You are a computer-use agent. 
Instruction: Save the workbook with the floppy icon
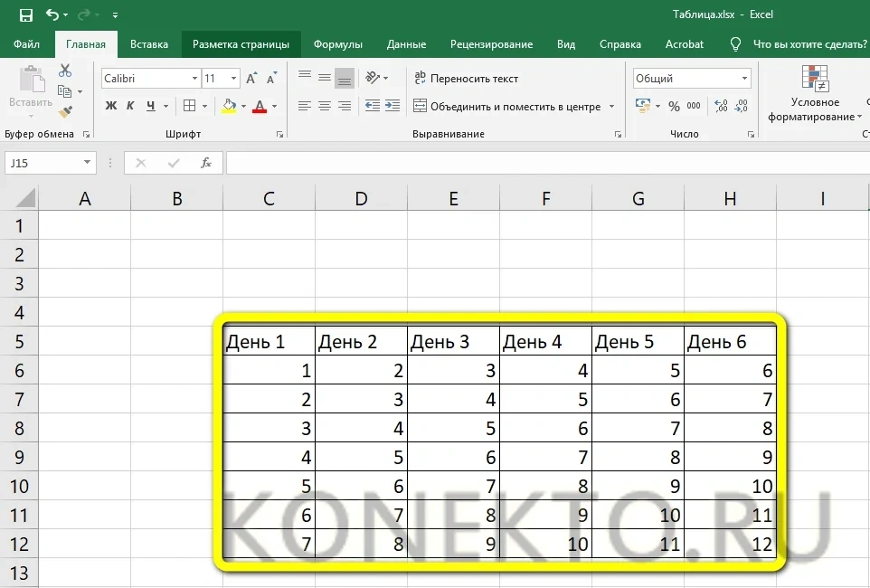[25, 15]
